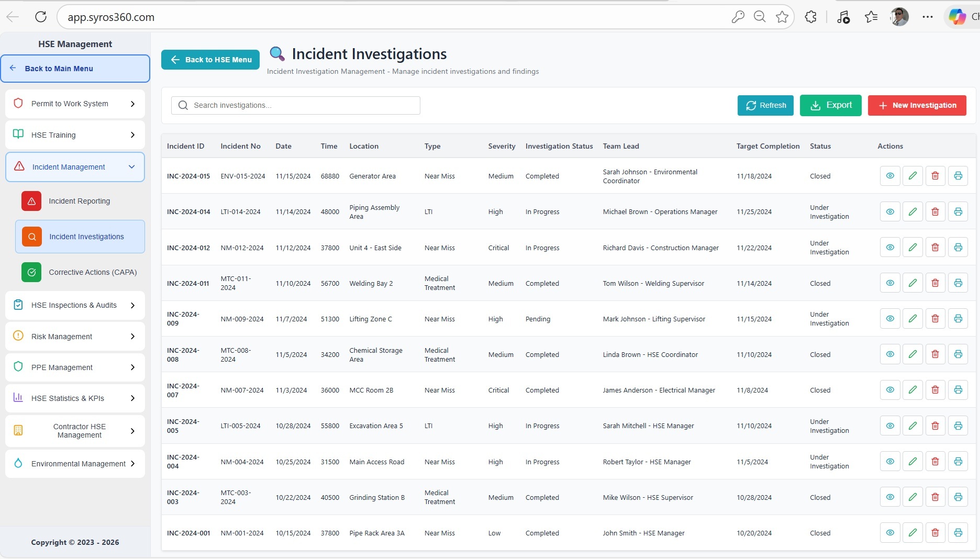Print the INC-2024-003 investigation report
980x559 pixels.
tap(958, 497)
